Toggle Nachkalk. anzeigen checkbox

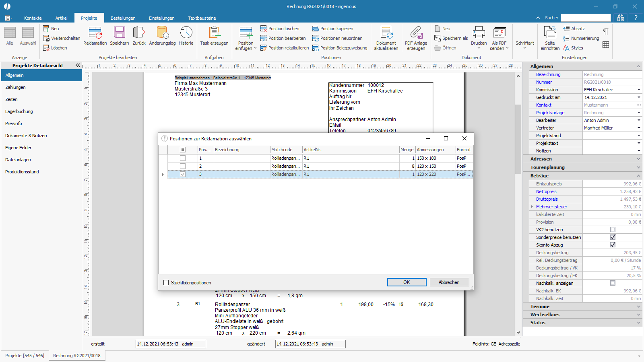click(x=613, y=283)
